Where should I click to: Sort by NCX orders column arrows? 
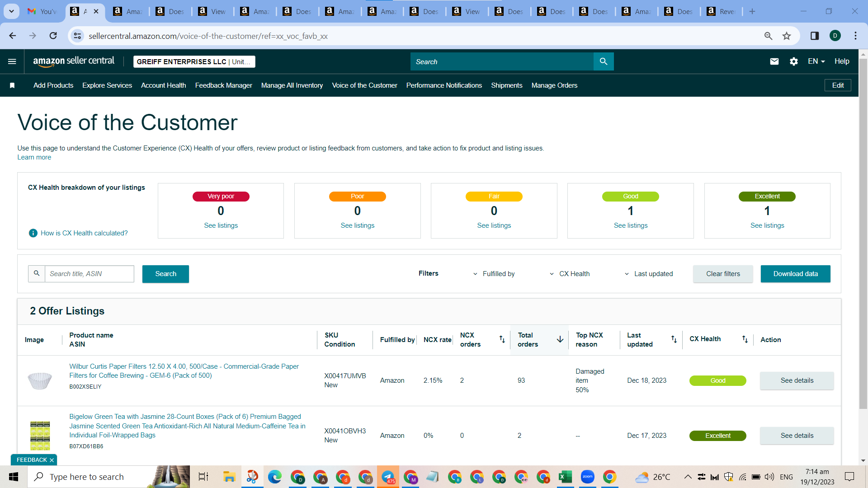[502, 339]
